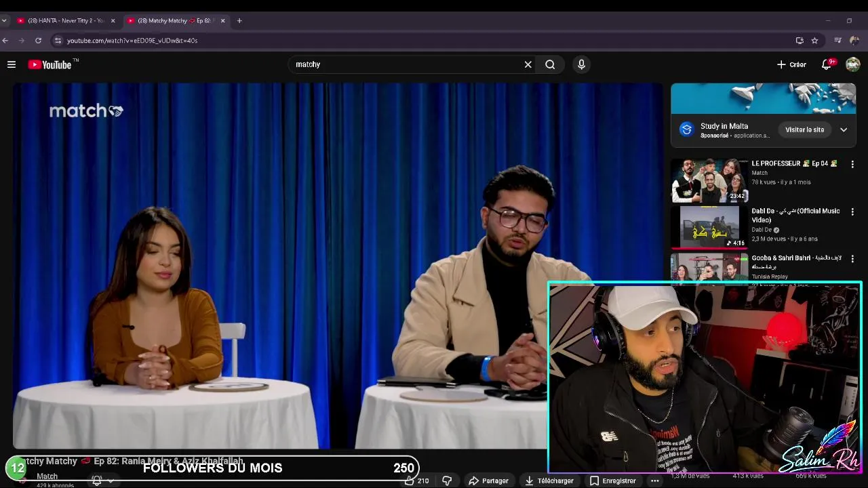The width and height of the screenshot is (868, 488).
Task: Open the account avatar menu
Action: click(852, 64)
